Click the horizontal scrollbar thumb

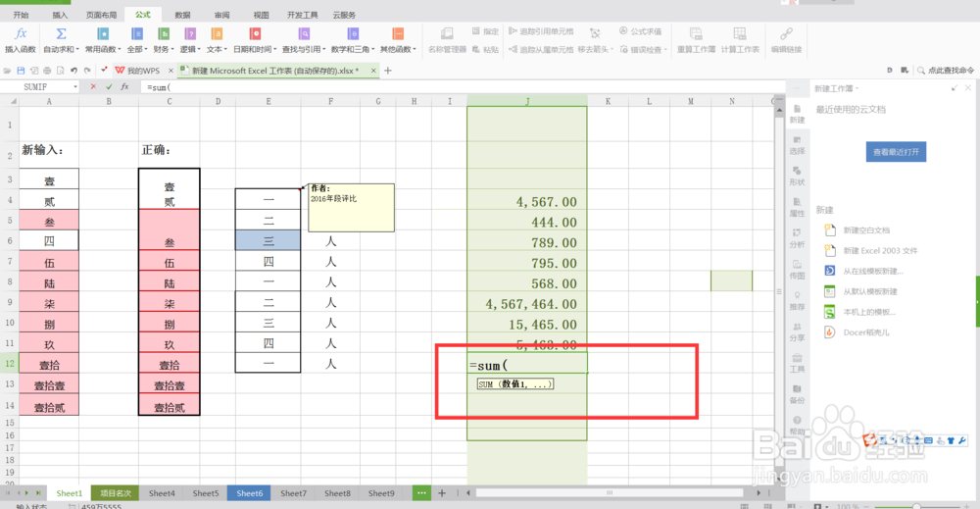(x=610, y=492)
